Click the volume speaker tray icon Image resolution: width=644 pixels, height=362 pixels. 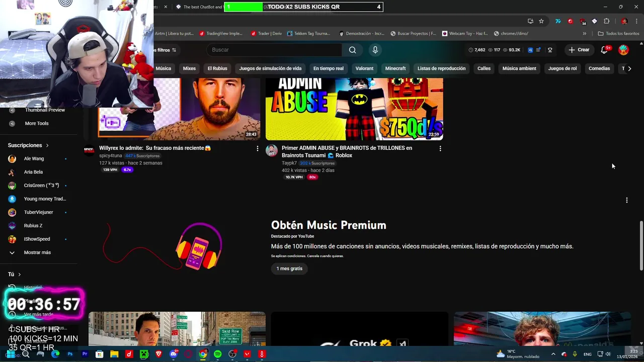click(608, 354)
